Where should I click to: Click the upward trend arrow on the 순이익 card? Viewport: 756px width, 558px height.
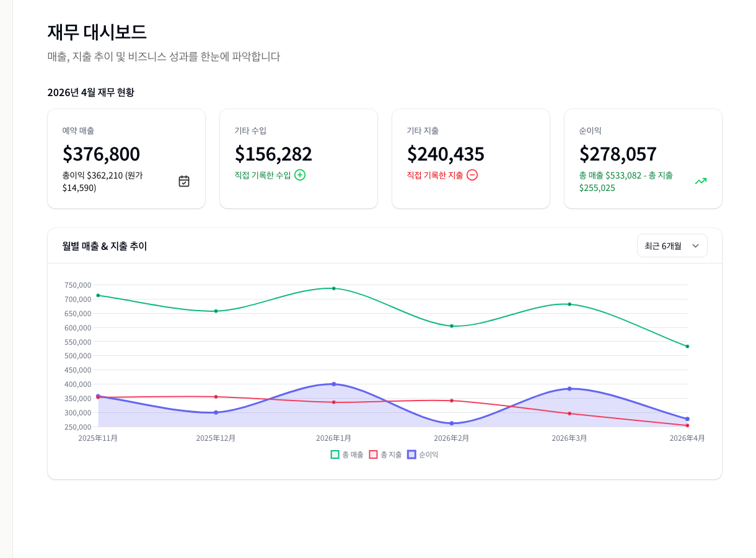coord(700,181)
